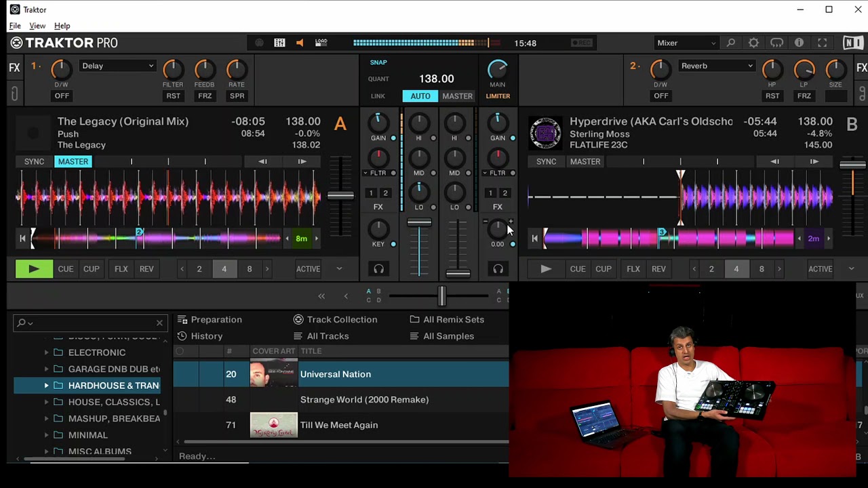Set Deck B as MASTER
The width and height of the screenshot is (868, 488).
click(x=585, y=161)
